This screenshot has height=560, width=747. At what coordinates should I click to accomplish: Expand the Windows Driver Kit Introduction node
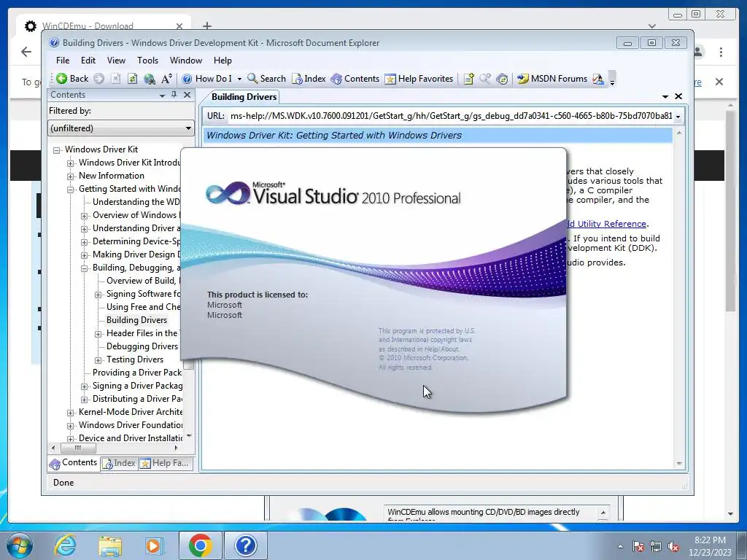point(71,163)
